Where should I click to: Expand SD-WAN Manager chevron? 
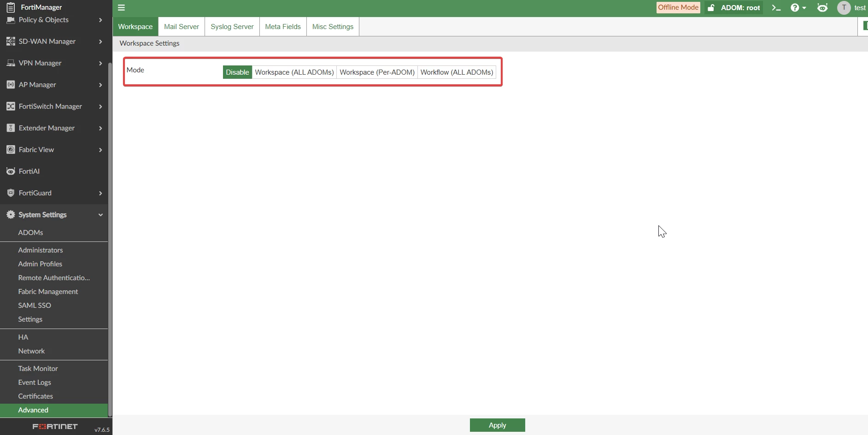100,41
